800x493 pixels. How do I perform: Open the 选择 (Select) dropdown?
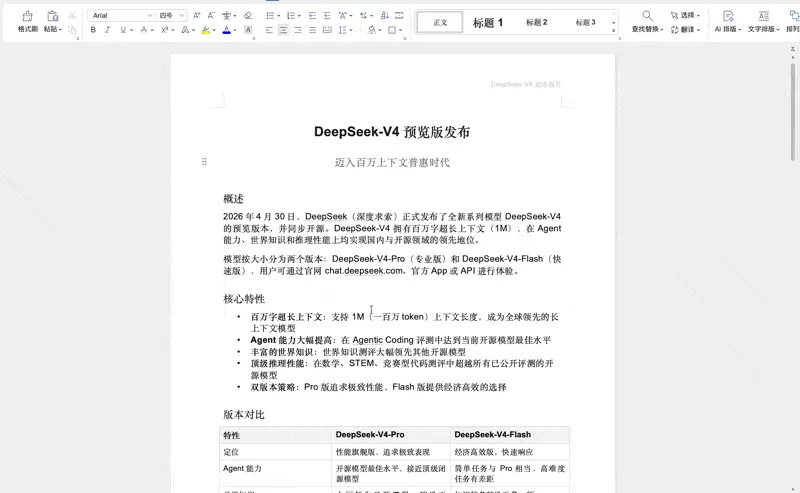685,15
